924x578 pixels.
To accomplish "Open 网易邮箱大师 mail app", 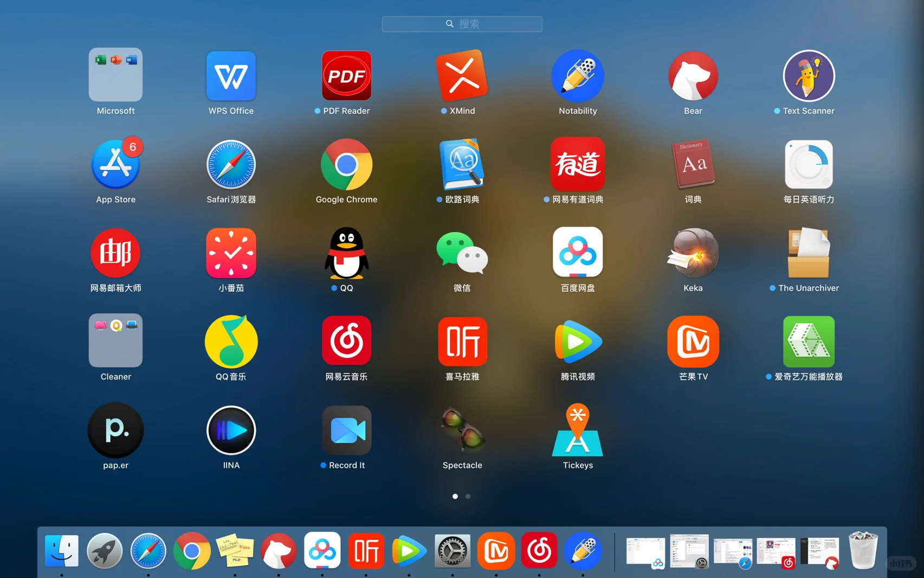I will click(x=115, y=253).
